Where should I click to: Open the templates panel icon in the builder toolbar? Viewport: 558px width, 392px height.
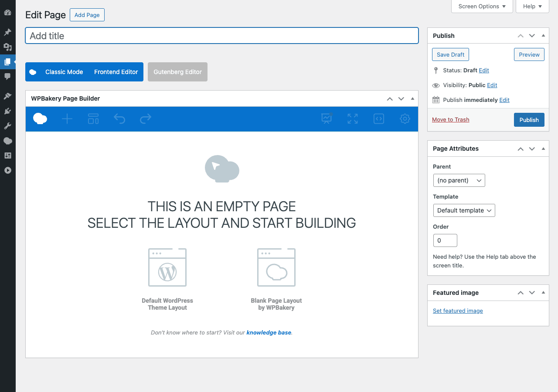point(93,118)
